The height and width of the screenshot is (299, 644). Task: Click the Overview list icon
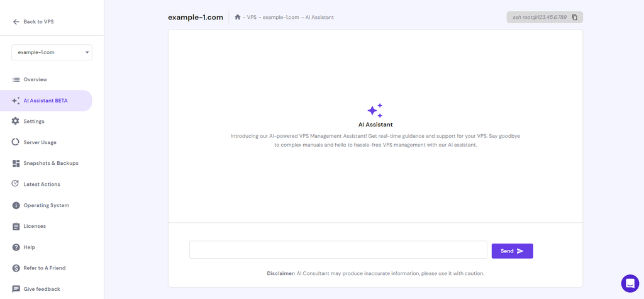(x=16, y=80)
